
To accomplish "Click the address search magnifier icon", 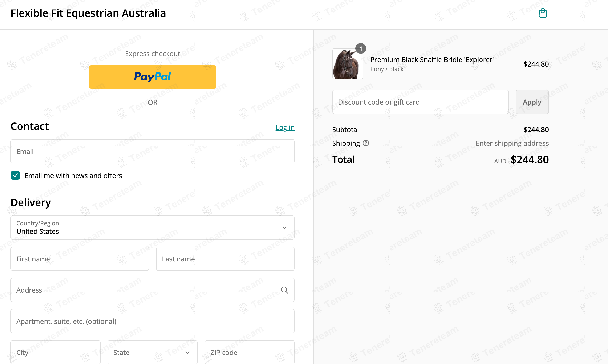I will pos(284,290).
